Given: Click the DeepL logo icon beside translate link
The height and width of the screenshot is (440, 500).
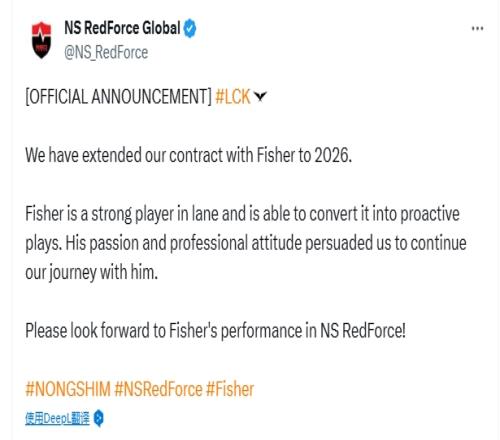Looking at the screenshot, I should (x=98, y=418).
